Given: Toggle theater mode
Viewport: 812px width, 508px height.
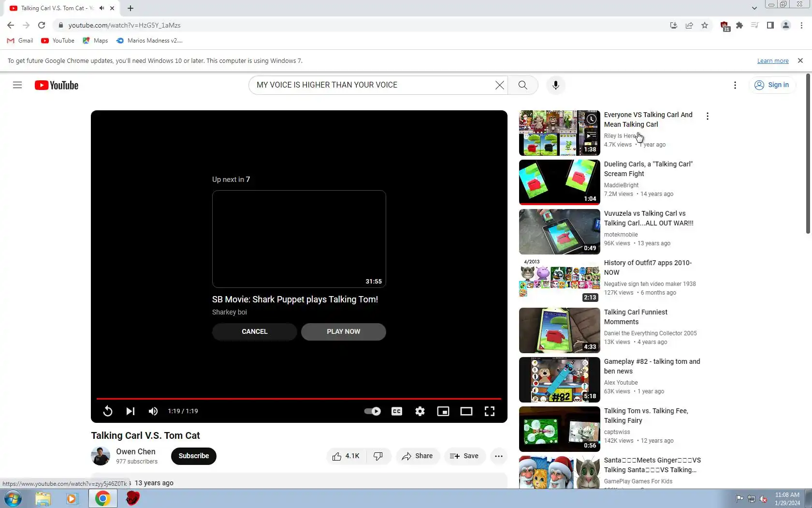Looking at the screenshot, I should (x=466, y=411).
